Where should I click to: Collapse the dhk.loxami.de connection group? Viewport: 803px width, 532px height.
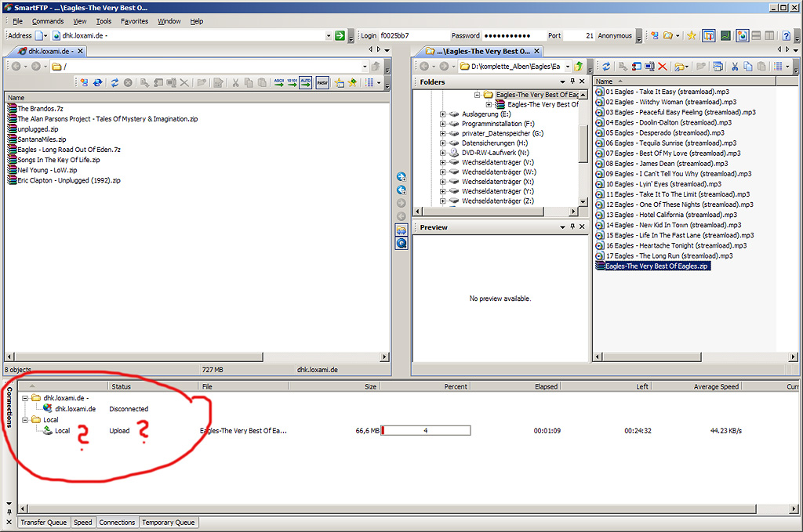coord(26,398)
